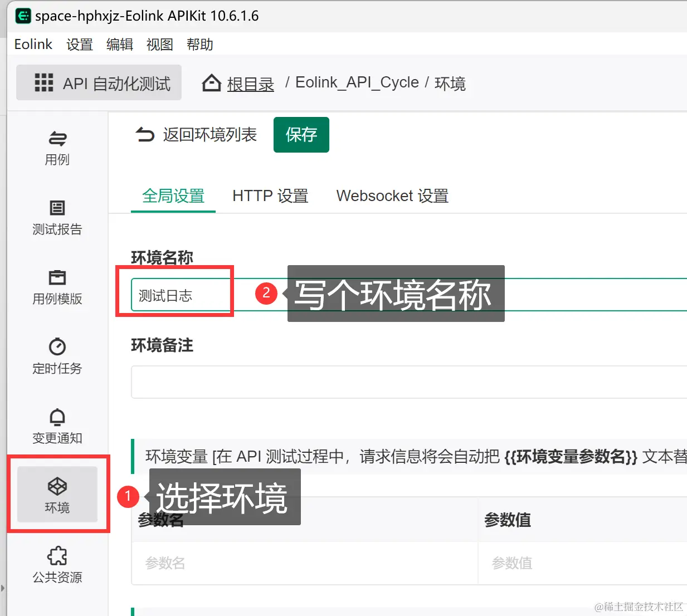This screenshot has width=687, height=616.
Task: Click the 环境 breadcrumb text
Action: click(x=450, y=84)
